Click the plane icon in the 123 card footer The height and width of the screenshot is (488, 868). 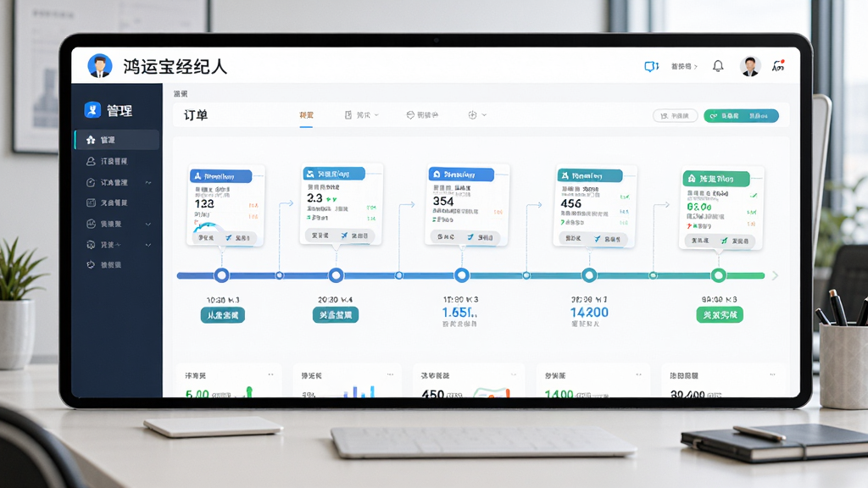[x=228, y=237]
